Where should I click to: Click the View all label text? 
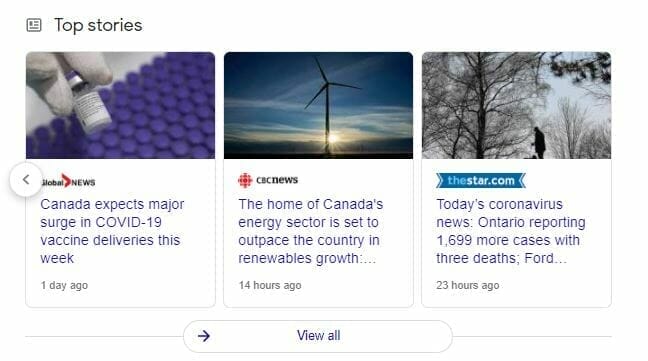click(319, 335)
